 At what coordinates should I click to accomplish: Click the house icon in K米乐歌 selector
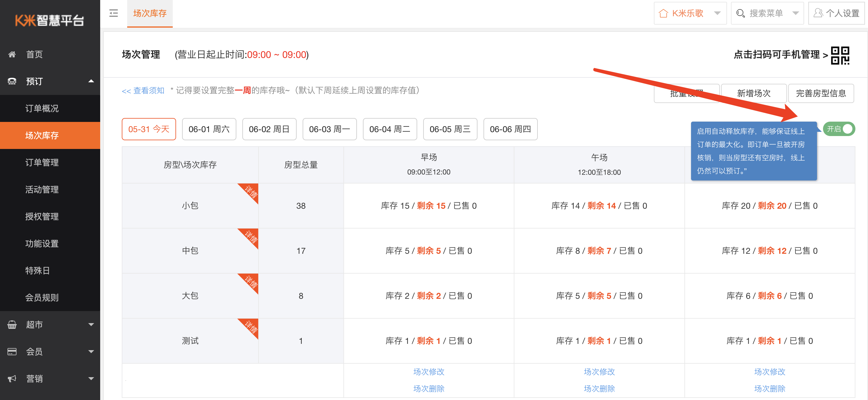[663, 13]
